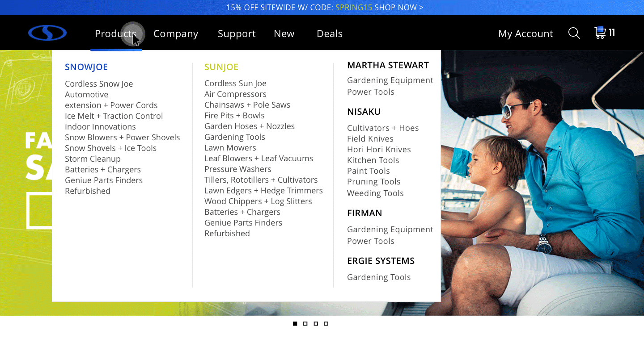Select Paint Tools

[x=369, y=171]
